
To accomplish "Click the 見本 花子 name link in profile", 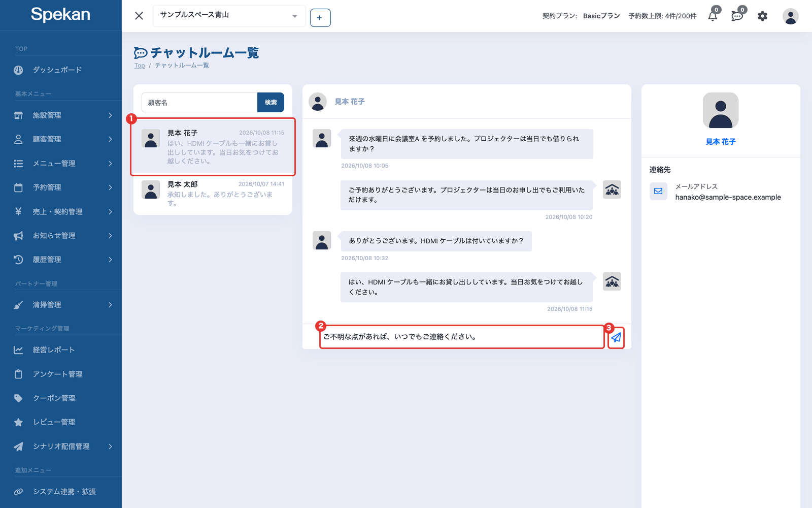I will coord(721,142).
